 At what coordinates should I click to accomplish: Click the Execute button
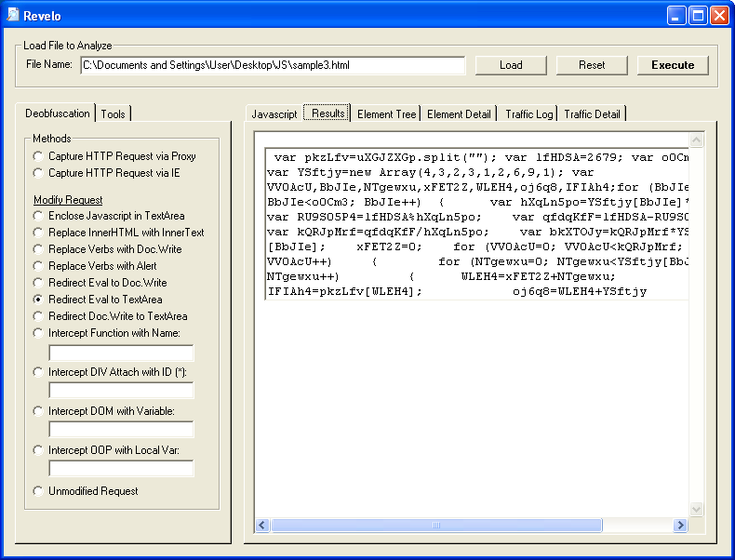point(672,65)
